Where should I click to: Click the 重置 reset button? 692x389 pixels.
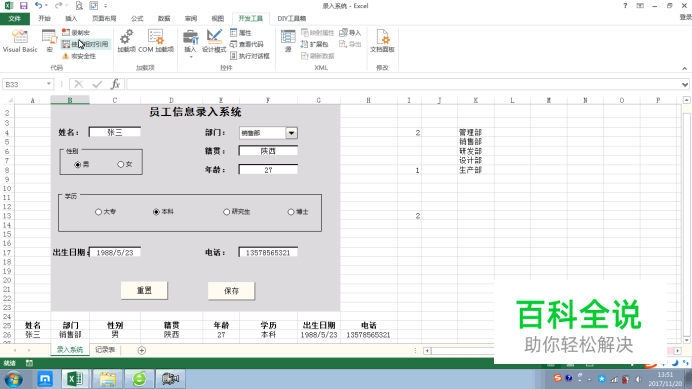coord(144,291)
